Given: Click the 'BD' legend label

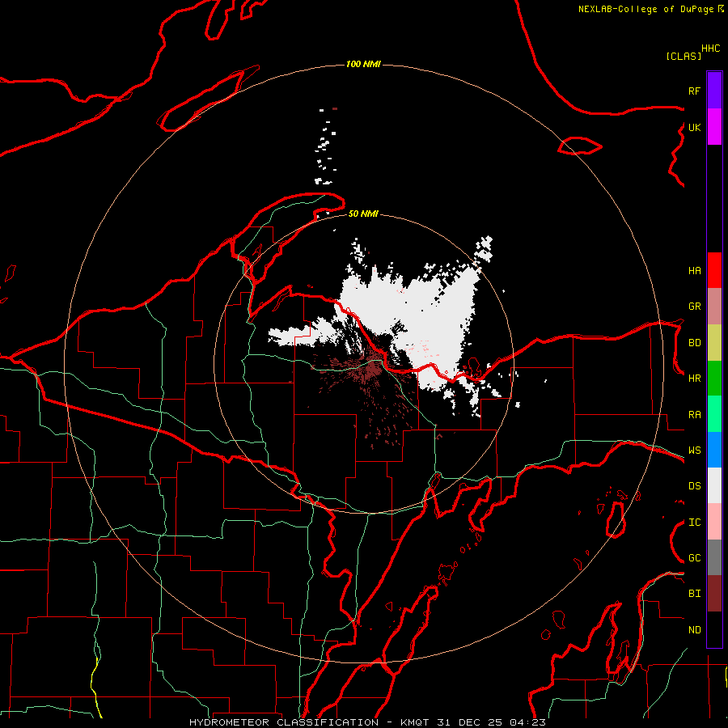Looking at the screenshot, I should click(x=694, y=343).
